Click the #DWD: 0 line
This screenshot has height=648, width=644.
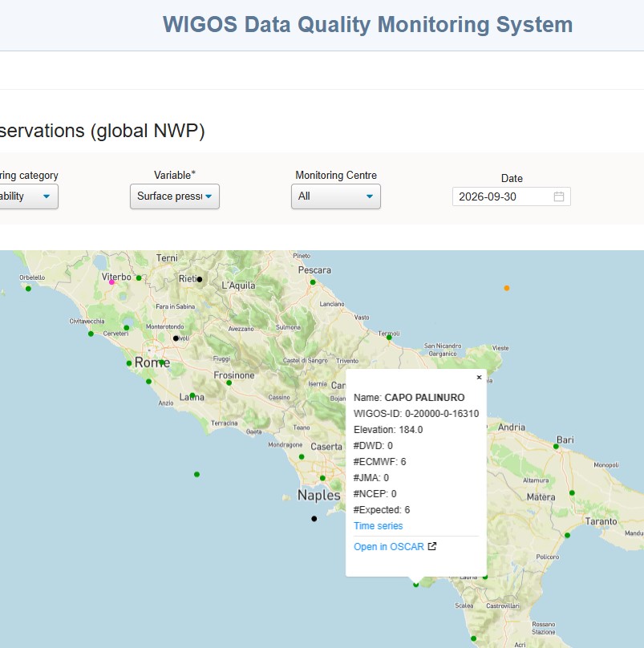click(x=373, y=446)
